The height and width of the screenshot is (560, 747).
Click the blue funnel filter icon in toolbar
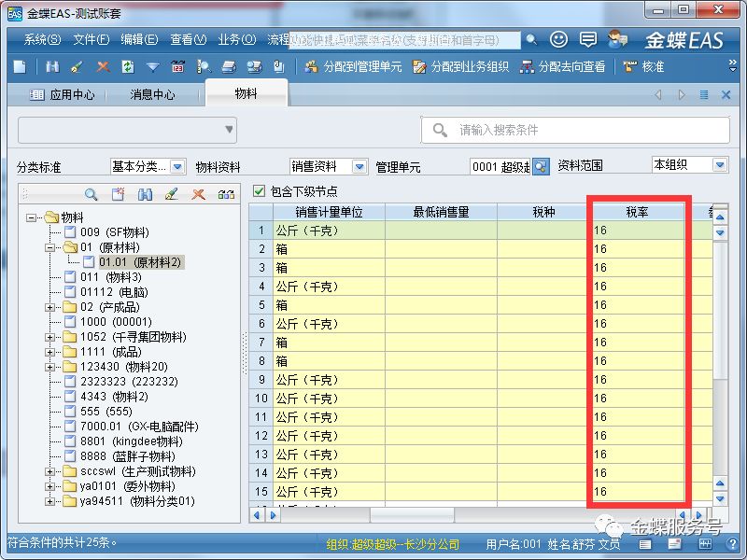(152, 67)
